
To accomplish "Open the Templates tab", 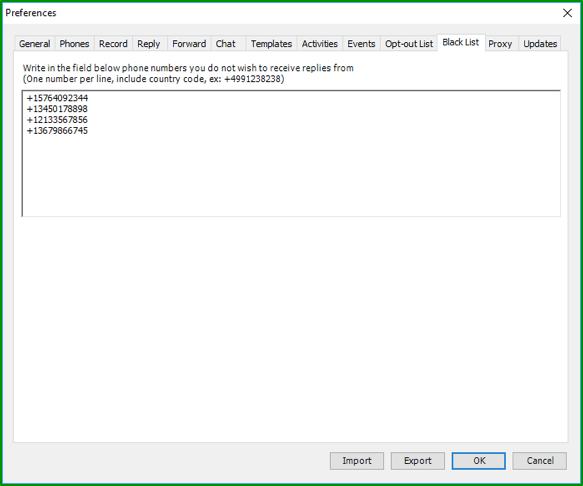I will [x=271, y=44].
